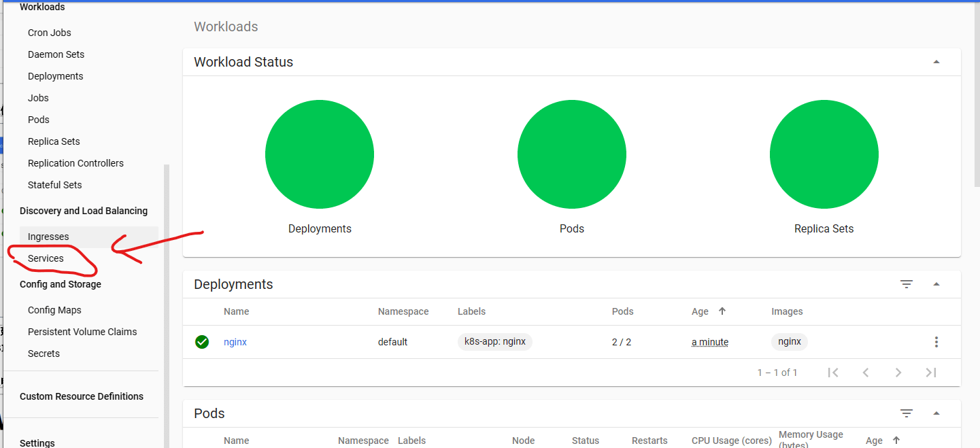Click the k8s-app: nginx label chip
Image resolution: width=980 pixels, height=448 pixels.
495,342
